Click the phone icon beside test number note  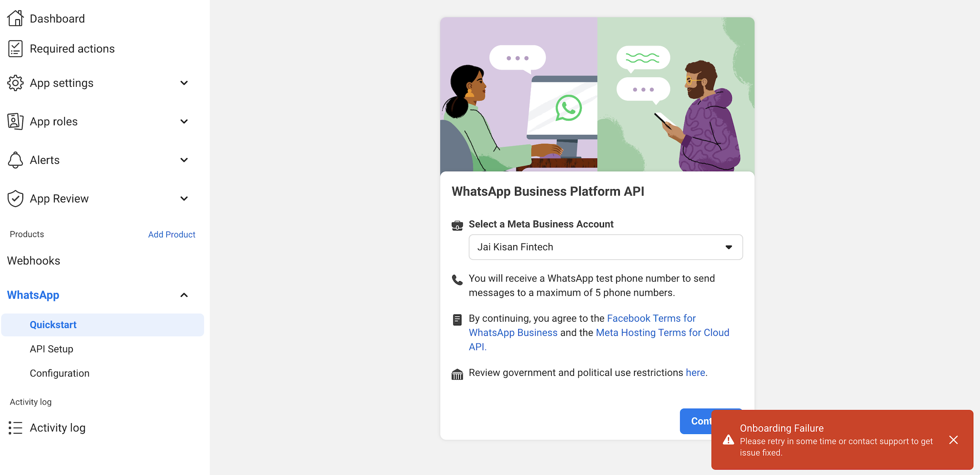click(x=457, y=279)
